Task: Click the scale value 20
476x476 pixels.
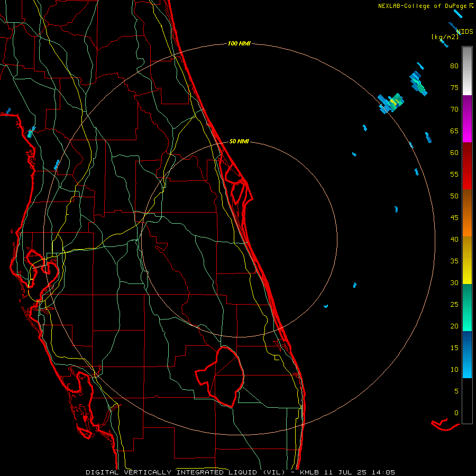Action: pos(454,326)
